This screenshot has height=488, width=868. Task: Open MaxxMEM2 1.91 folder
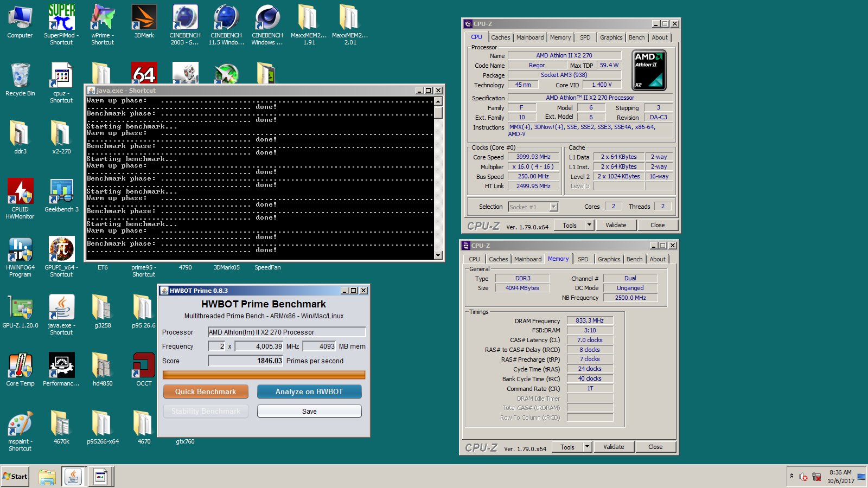pyautogui.click(x=309, y=24)
